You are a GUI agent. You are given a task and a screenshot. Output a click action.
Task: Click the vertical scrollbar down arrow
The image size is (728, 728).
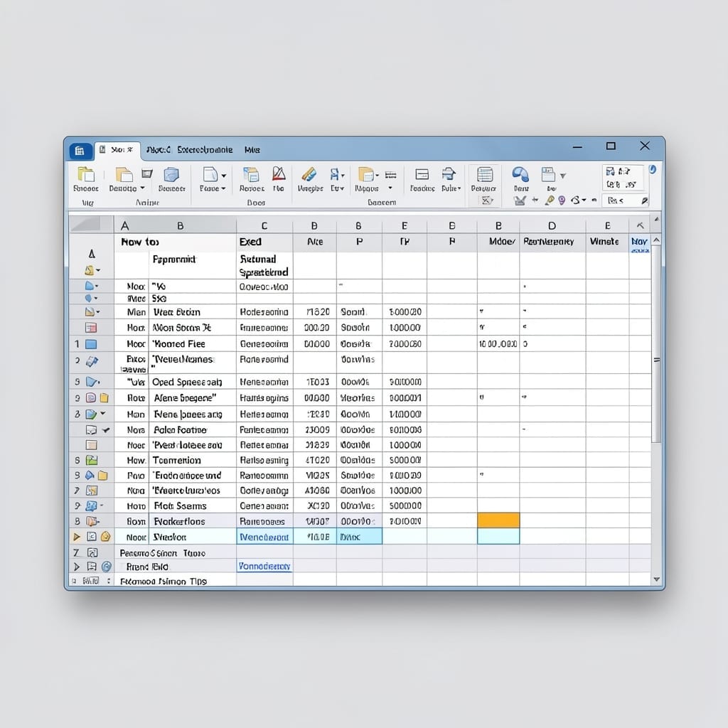click(x=656, y=579)
